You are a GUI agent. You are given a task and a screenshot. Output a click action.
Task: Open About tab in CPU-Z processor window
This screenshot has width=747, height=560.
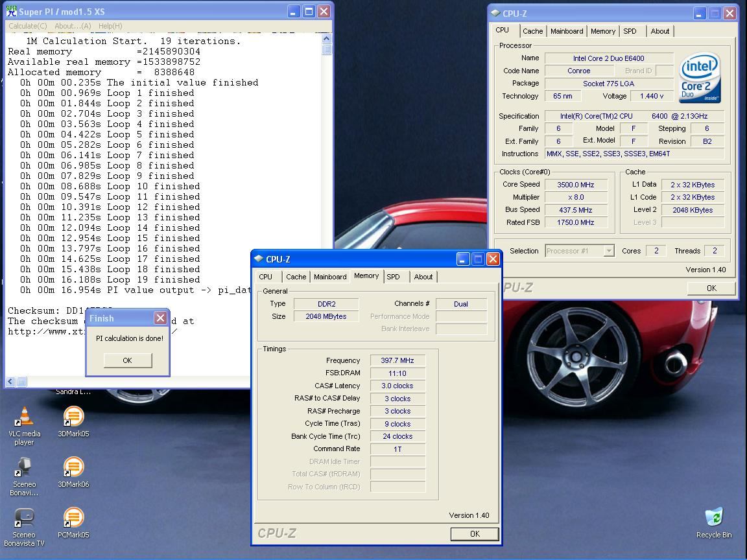(x=660, y=31)
